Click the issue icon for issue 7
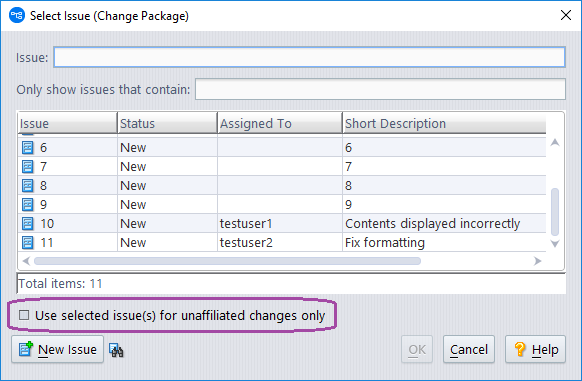Image resolution: width=582 pixels, height=381 pixels. tap(27, 166)
